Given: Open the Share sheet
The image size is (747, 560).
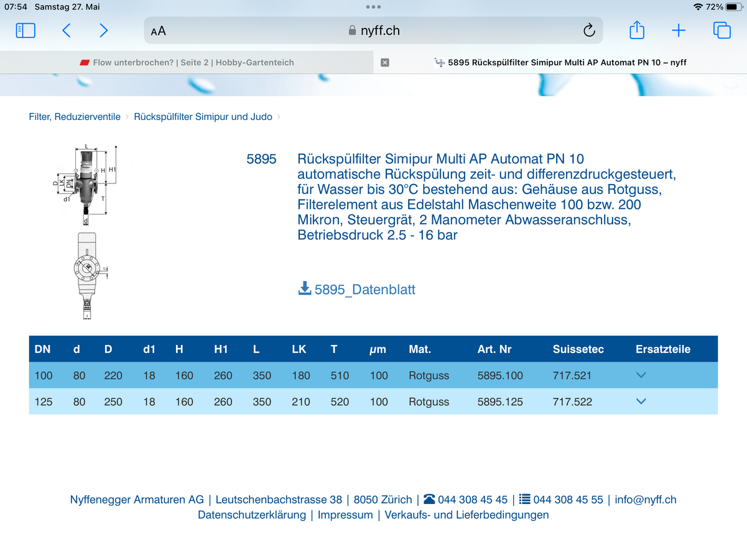Looking at the screenshot, I should (637, 30).
